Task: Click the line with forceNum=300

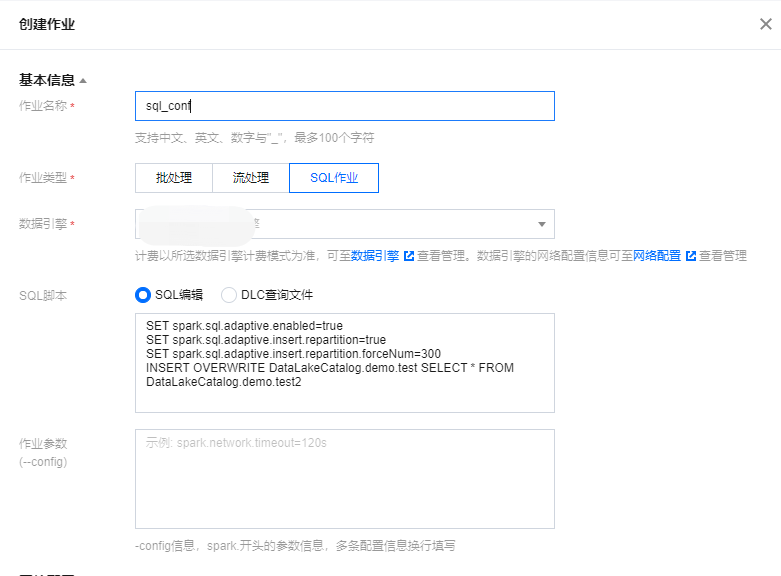Action: point(293,354)
